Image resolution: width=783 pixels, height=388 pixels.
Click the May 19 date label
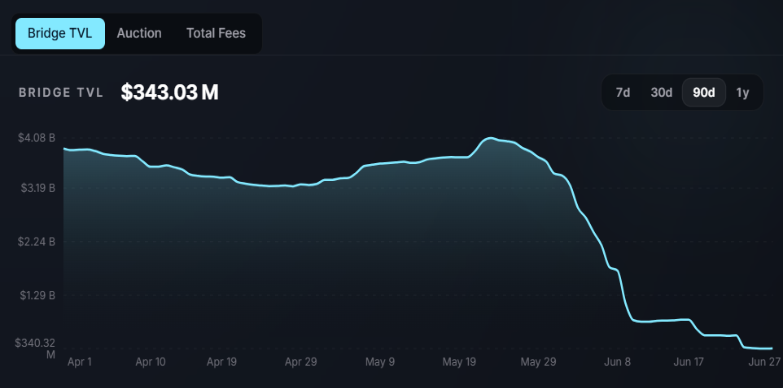pyautogui.click(x=458, y=362)
